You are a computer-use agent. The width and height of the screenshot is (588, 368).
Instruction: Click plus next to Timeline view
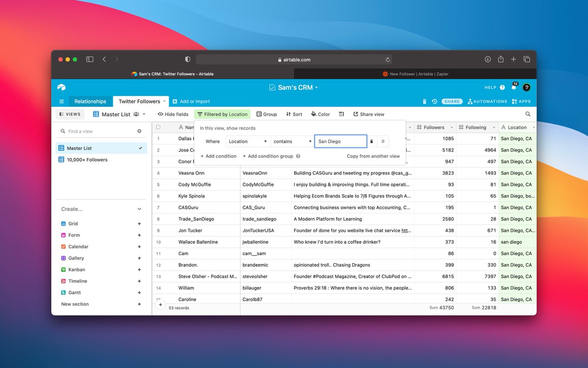139,281
